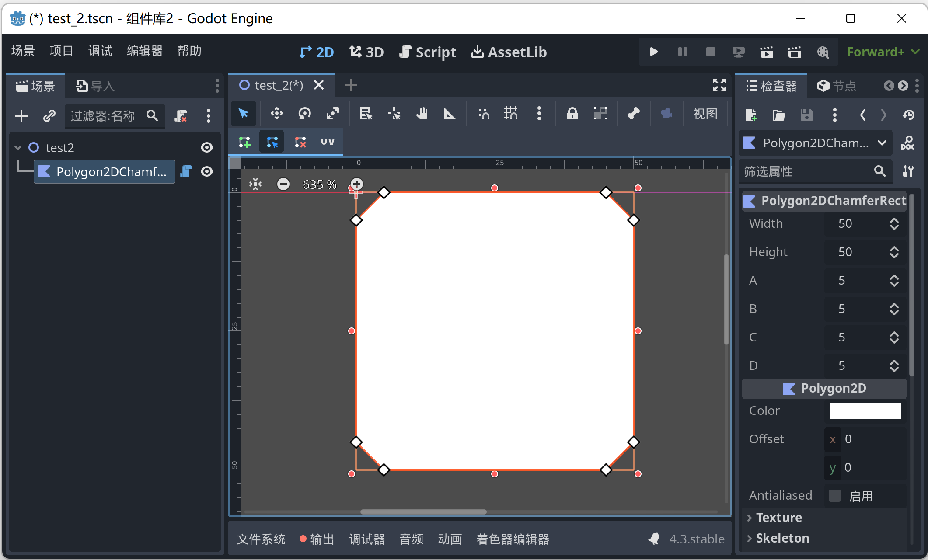The image size is (928, 560).
Task: Pick the pivot point tool
Action: coord(394,114)
